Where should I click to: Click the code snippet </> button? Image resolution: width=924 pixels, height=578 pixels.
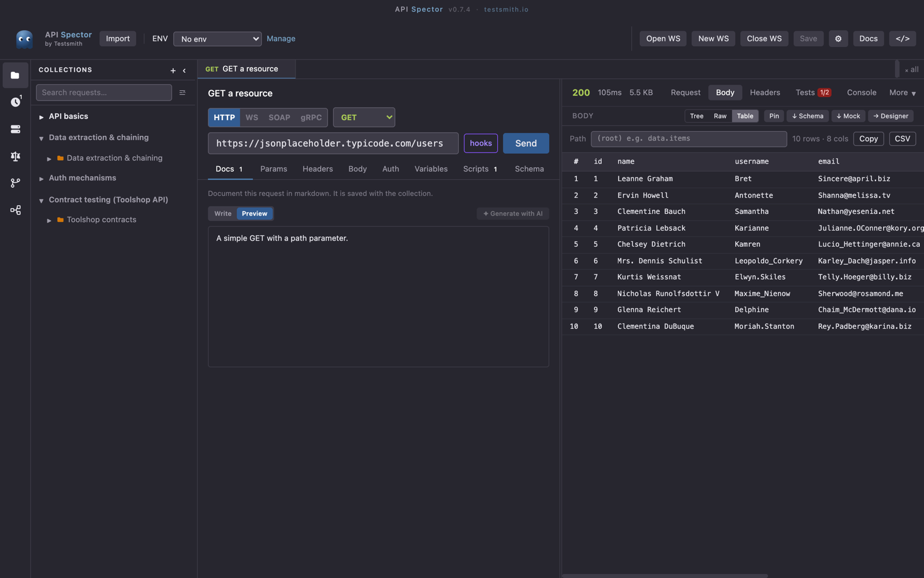pyautogui.click(x=903, y=39)
